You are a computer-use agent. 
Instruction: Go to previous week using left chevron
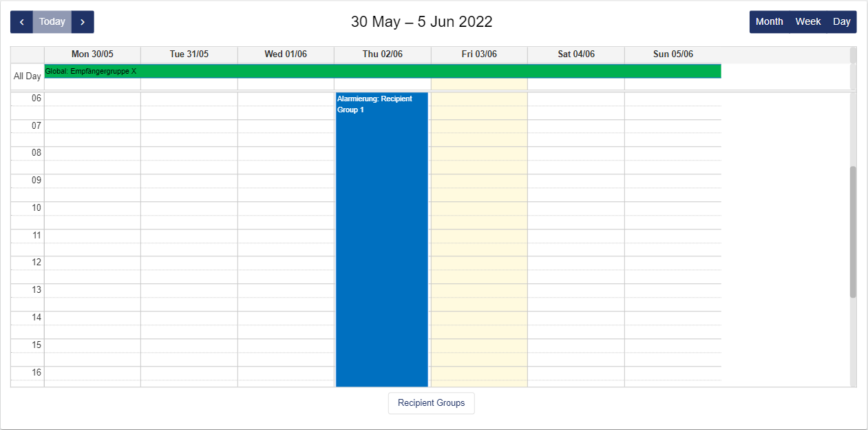[x=21, y=22]
